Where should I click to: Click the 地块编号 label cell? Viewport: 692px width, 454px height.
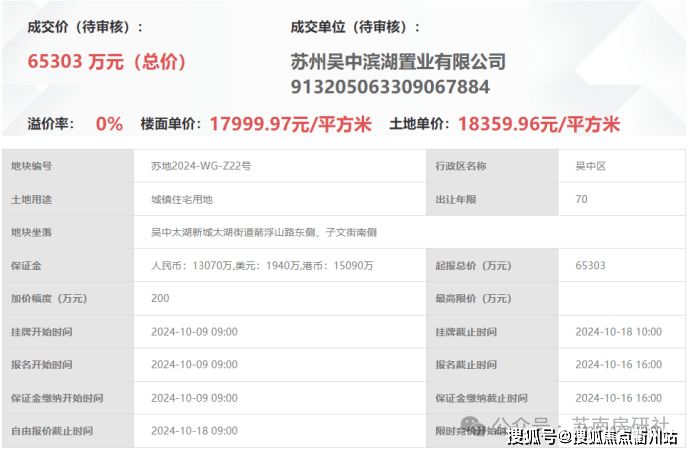tap(68, 166)
